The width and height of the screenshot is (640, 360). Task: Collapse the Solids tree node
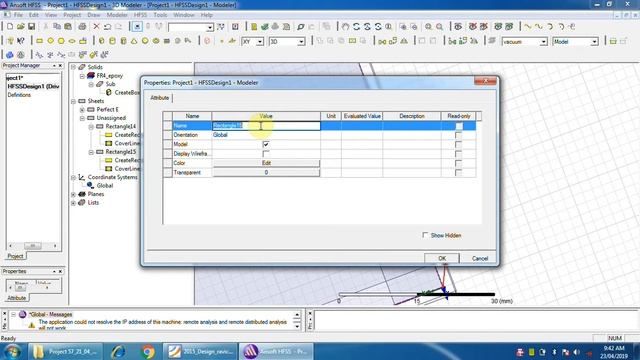73,67
